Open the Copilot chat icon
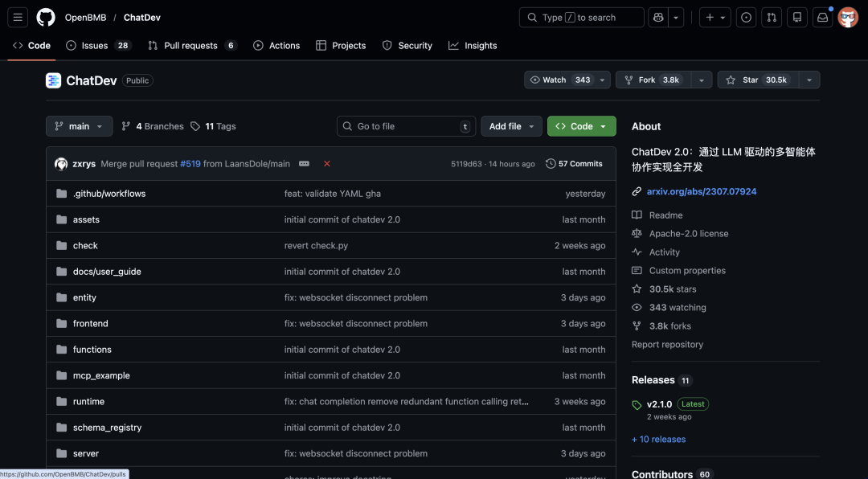Viewport: 868px width, 479px height. [658, 17]
